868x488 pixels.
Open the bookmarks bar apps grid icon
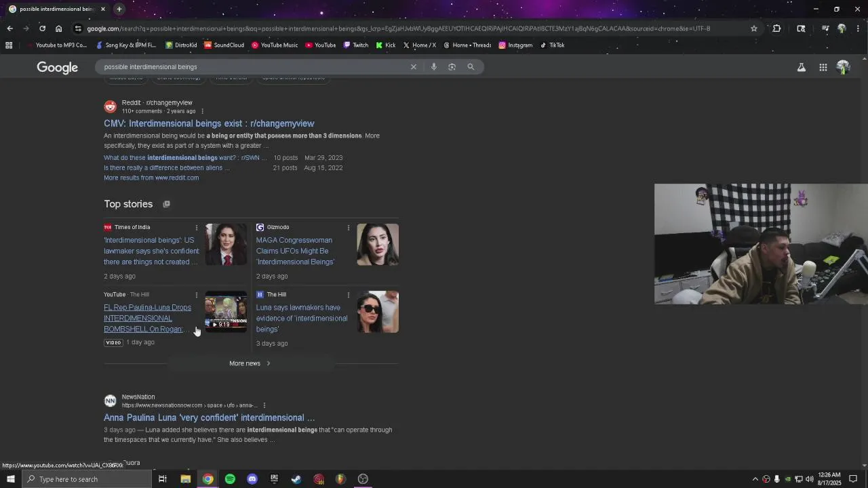click(x=9, y=45)
